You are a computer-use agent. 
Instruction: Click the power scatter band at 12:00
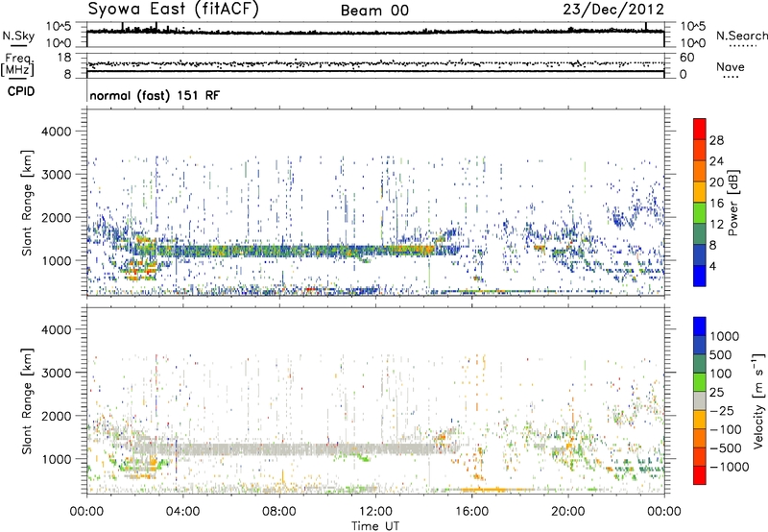(x=375, y=251)
